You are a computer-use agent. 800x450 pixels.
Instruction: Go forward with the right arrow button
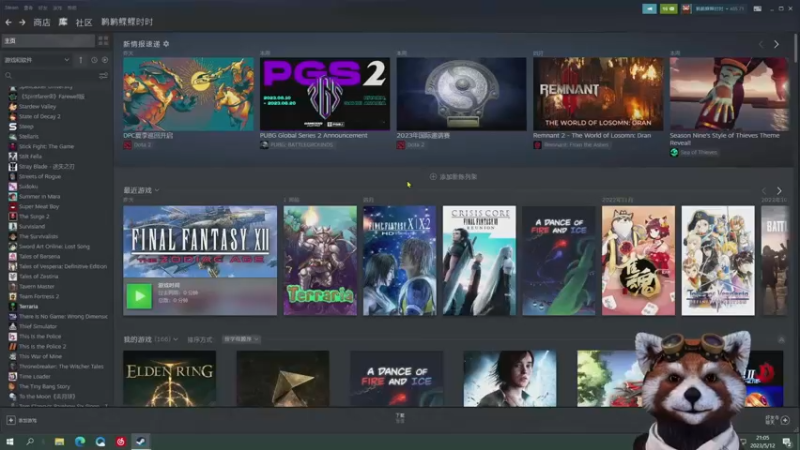pyautogui.click(x=22, y=22)
